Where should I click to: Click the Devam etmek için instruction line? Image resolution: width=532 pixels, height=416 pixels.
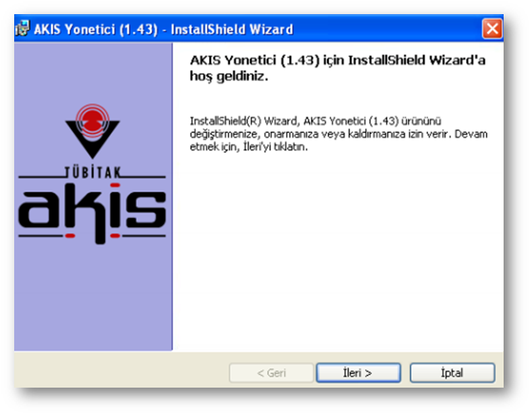(249, 147)
